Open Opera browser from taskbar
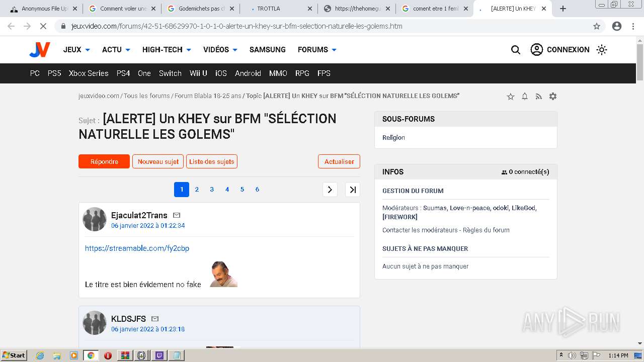Screen dimensions: 644x362 [108, 355]
